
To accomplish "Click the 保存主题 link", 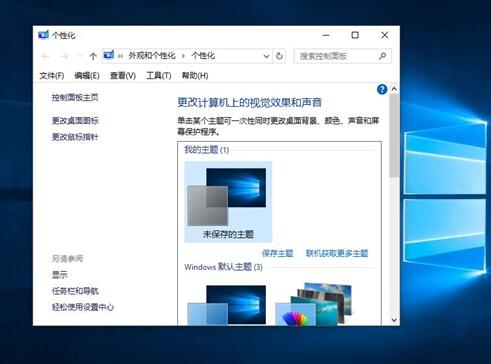I will pos(277,253).
